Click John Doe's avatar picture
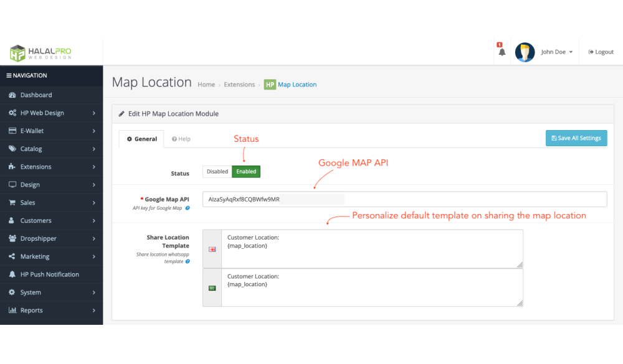 click(525, 52)
